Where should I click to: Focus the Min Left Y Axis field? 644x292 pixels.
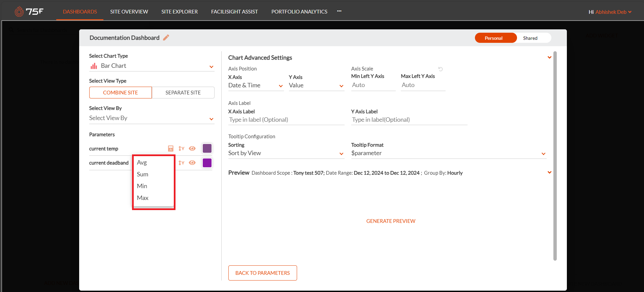pos(373,85)
